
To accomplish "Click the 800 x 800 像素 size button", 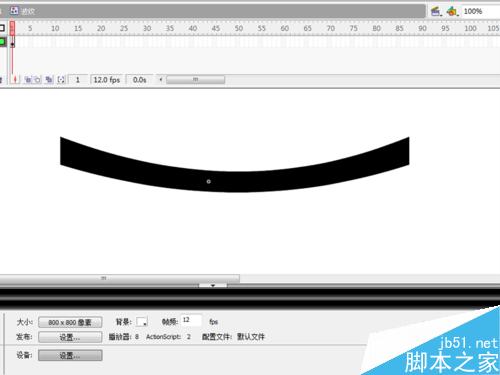I will tap(70, 322).
